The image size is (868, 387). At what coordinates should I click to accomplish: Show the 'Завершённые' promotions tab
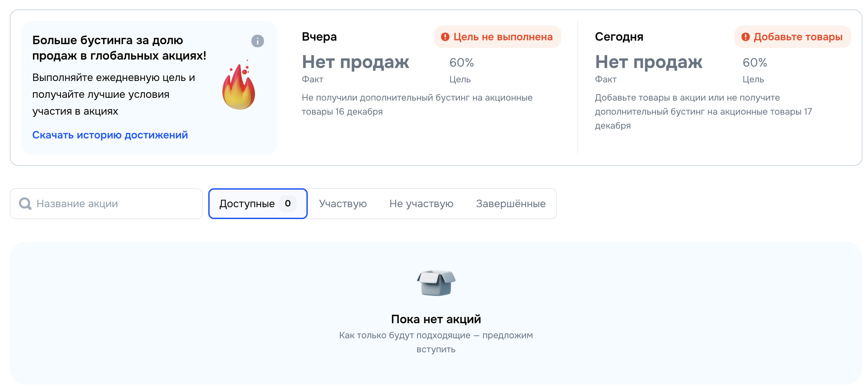(510, 204)
